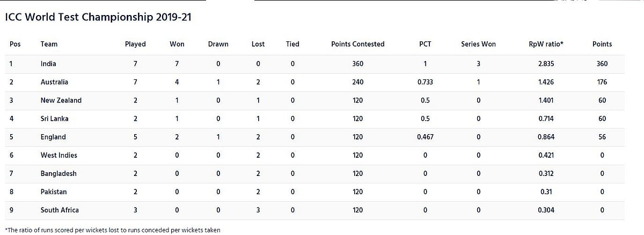The height and width of the screenshot is (235, 644).
Task: Select the Points column header
Action: tap(602, 44)
